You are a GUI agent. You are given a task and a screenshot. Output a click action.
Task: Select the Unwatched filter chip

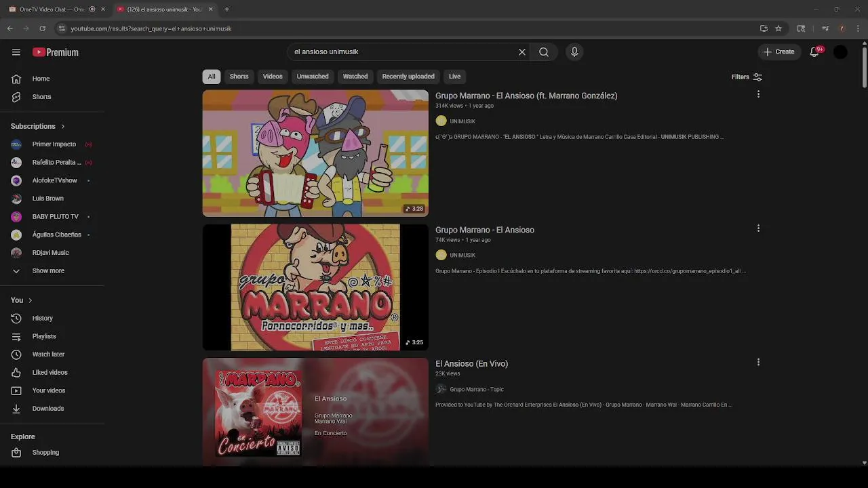[x=313, y=77]
